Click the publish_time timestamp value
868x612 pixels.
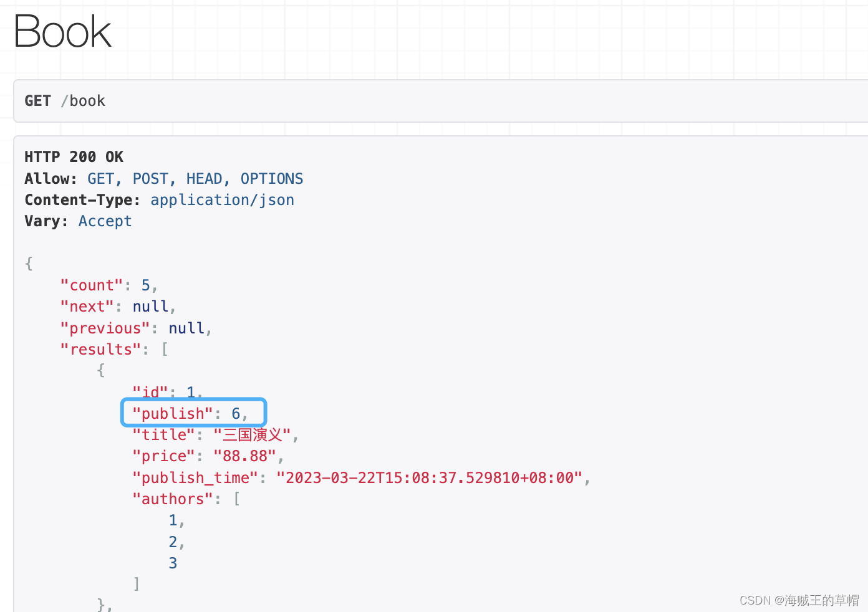click(430, 478)
